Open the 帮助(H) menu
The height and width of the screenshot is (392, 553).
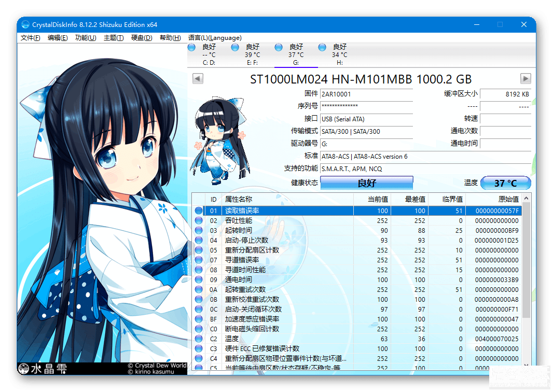click(x=170, y=38)
